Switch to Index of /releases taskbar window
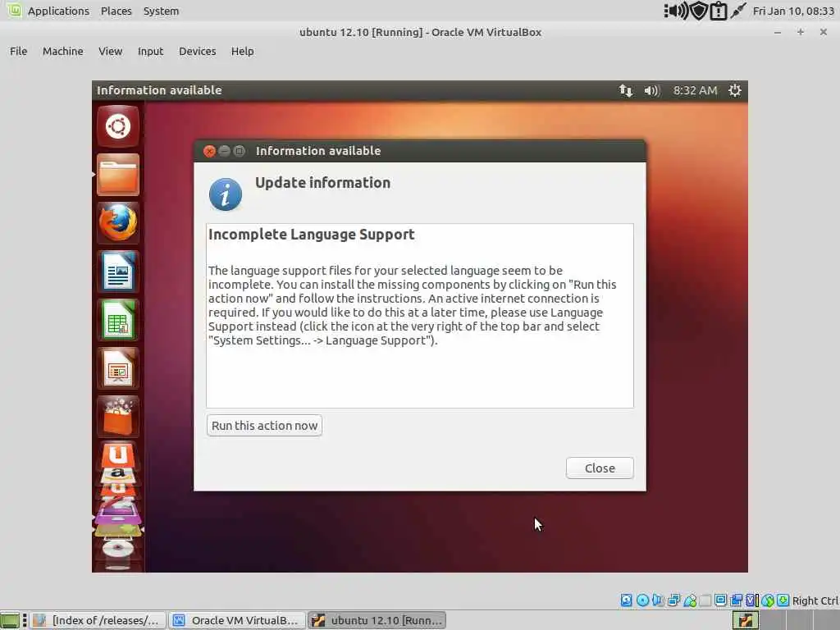Image resolution: width=840 pixels, height=630 pixels. point(98,620)
